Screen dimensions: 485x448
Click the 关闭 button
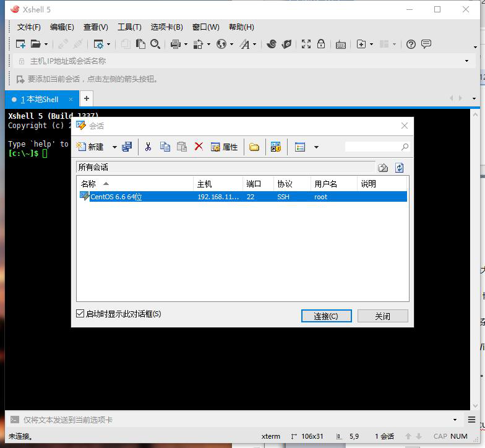point(382,316)
